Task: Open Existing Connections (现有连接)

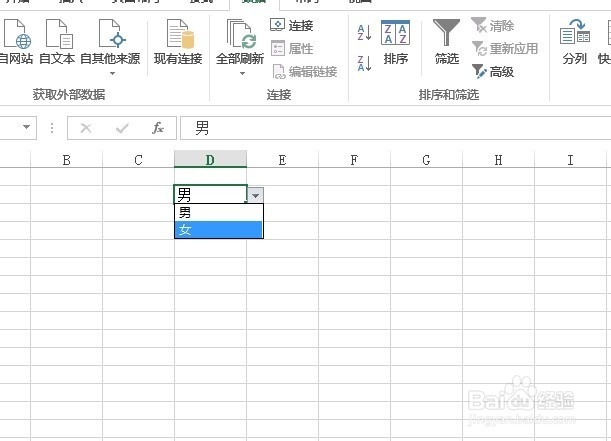Action: click(178, 42)
